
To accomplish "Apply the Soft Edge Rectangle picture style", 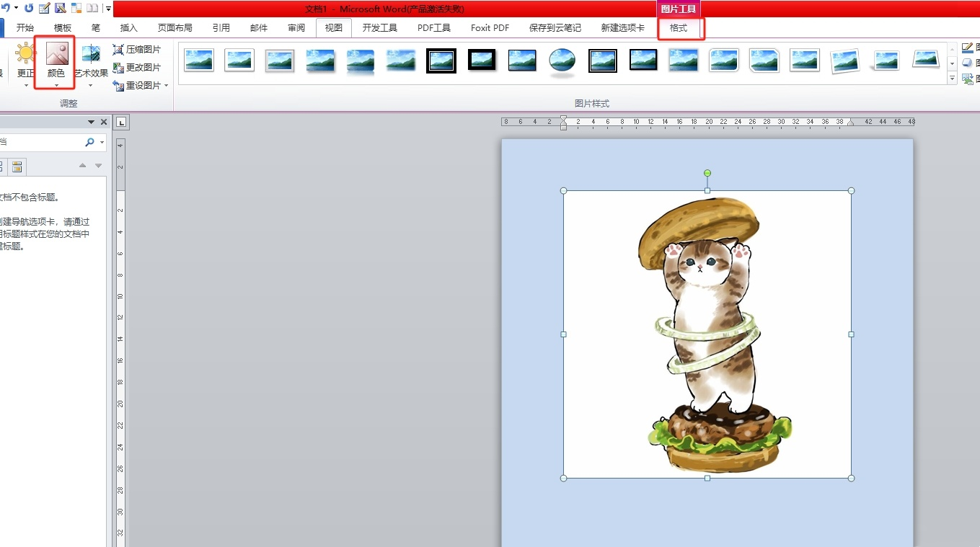I will [x=401, y=61].
